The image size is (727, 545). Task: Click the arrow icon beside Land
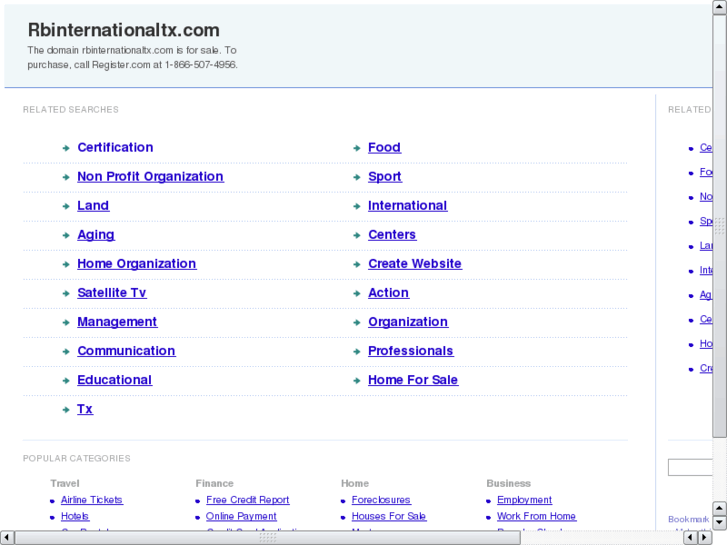(x=66, y=206)
